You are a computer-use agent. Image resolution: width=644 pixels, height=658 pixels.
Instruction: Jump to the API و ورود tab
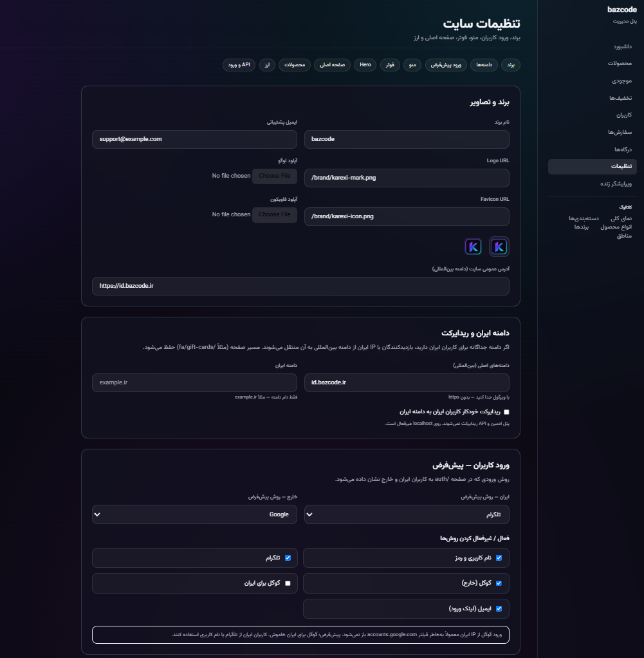pos(239,65)
